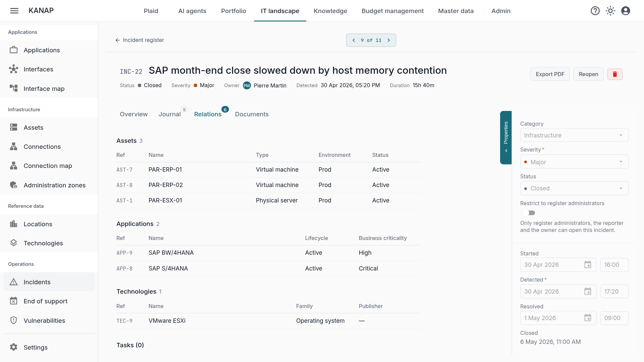This screenshot has width=644, height=362.
Task: Click the Resolved time field 09:00
Action: pos(614,318)
